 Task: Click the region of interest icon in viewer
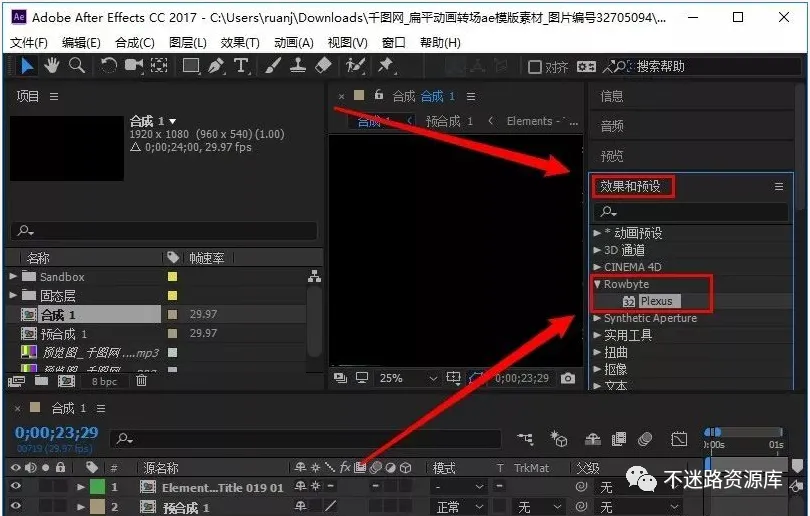(453, 378)
